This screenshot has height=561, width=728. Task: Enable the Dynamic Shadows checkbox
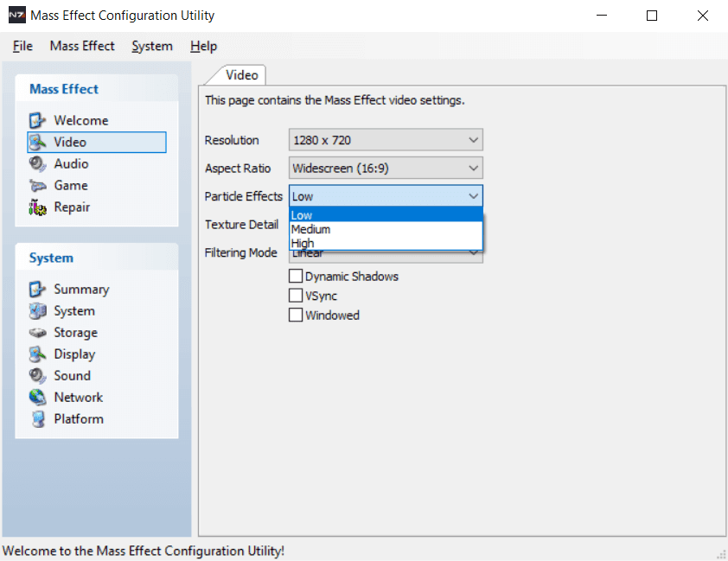point(296,277)
